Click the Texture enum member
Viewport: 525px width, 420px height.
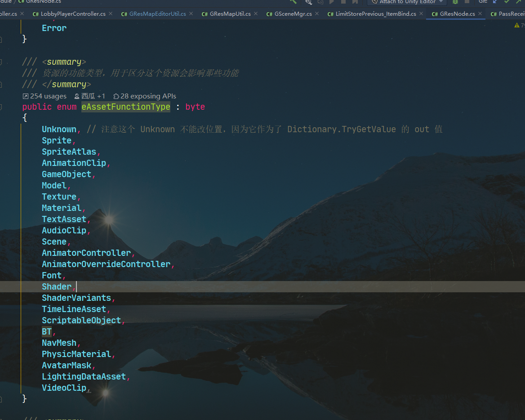click(x=59, y=197)
